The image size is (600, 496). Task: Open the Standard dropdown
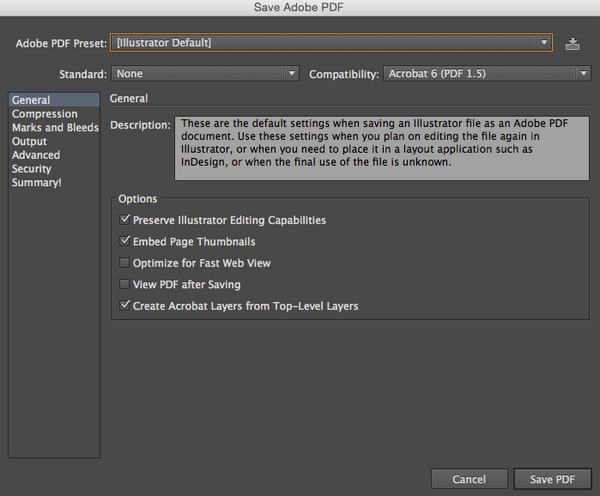point(205,73)
